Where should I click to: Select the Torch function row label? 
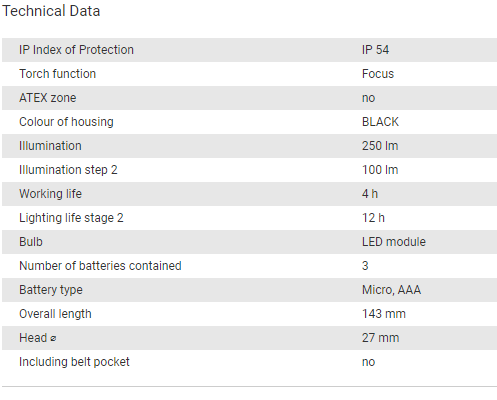coord(57,74)
